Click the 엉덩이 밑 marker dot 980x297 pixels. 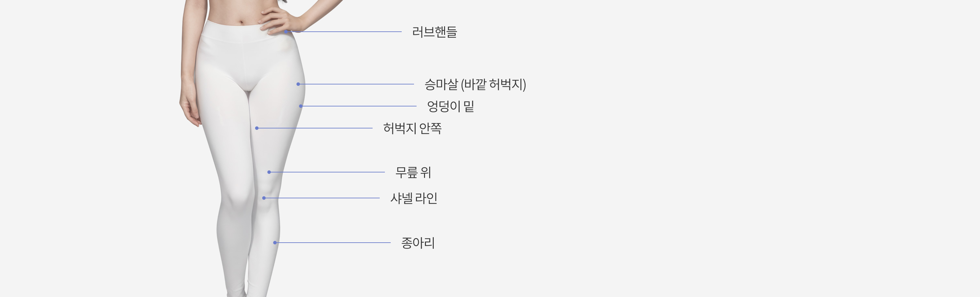(x=301, y=106)
